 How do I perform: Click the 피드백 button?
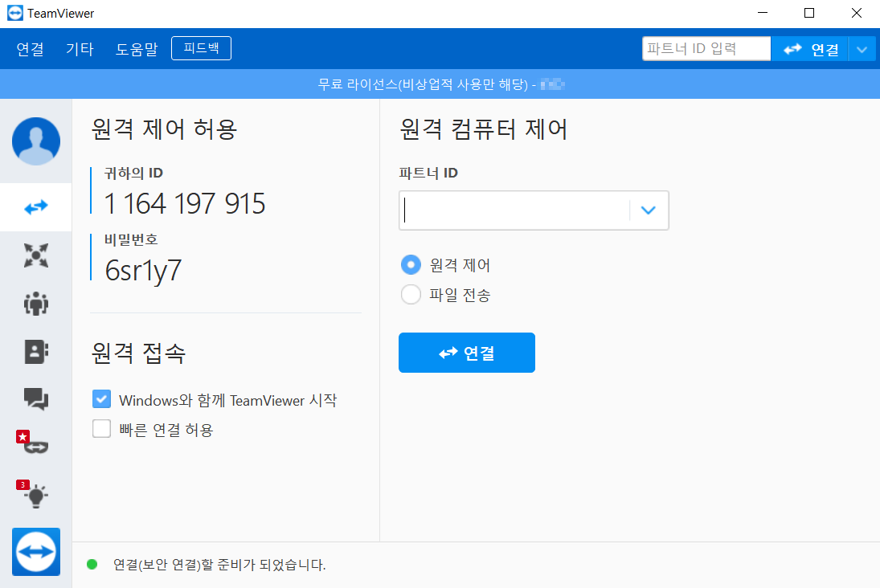[202, 48]
